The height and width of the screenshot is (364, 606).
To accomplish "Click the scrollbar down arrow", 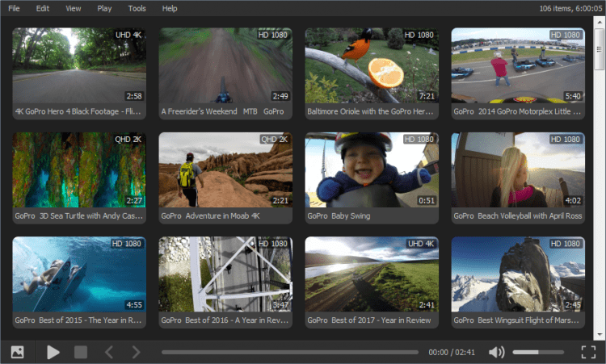I will pos(599,333).
